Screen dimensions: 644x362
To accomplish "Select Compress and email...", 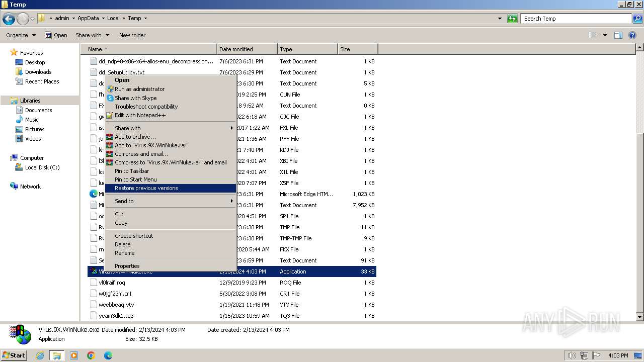I will coord(170,154).
